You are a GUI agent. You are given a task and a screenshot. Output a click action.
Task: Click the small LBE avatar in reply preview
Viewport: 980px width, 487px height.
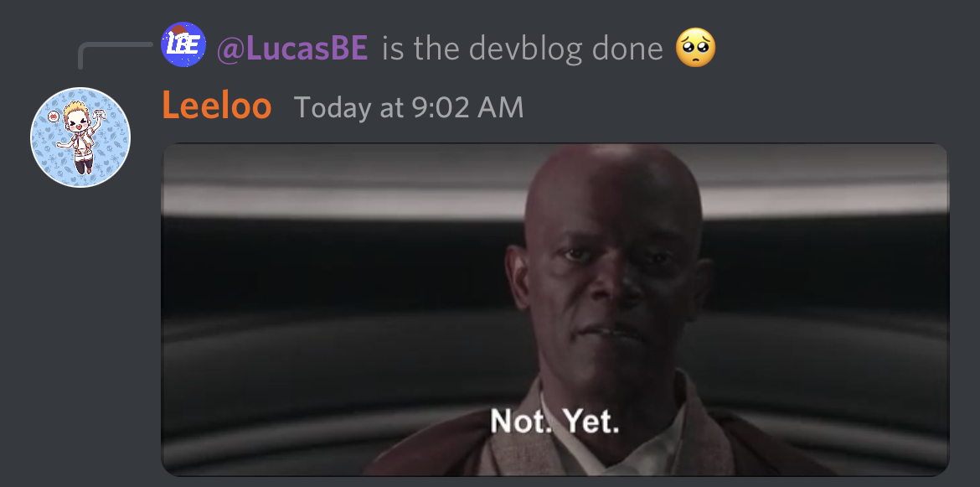[183, 44]
